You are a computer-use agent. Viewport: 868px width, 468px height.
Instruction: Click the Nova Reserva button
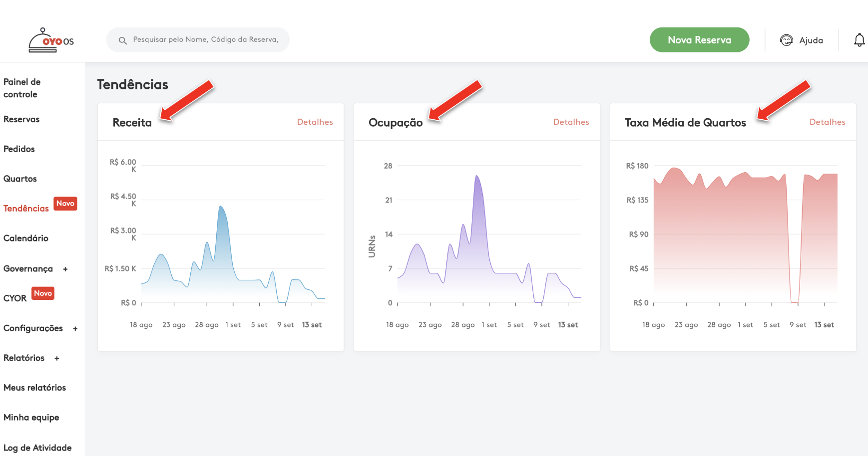(x=699, y=40)
